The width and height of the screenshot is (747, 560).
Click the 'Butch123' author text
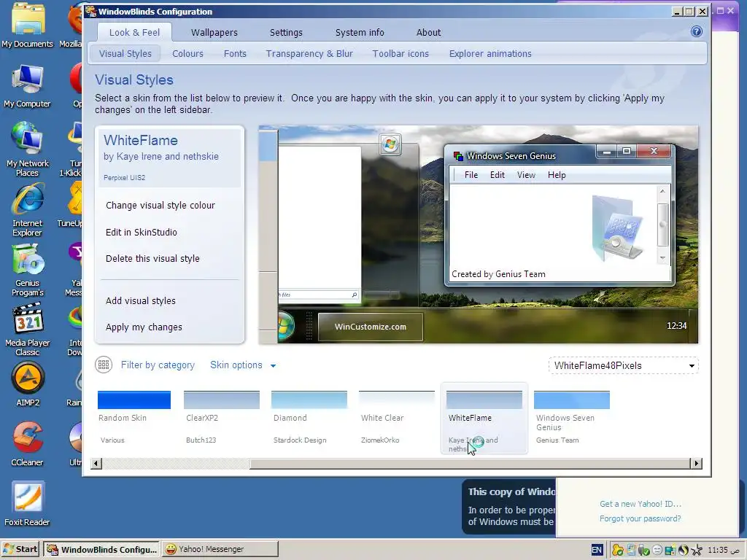pos(201,440)
